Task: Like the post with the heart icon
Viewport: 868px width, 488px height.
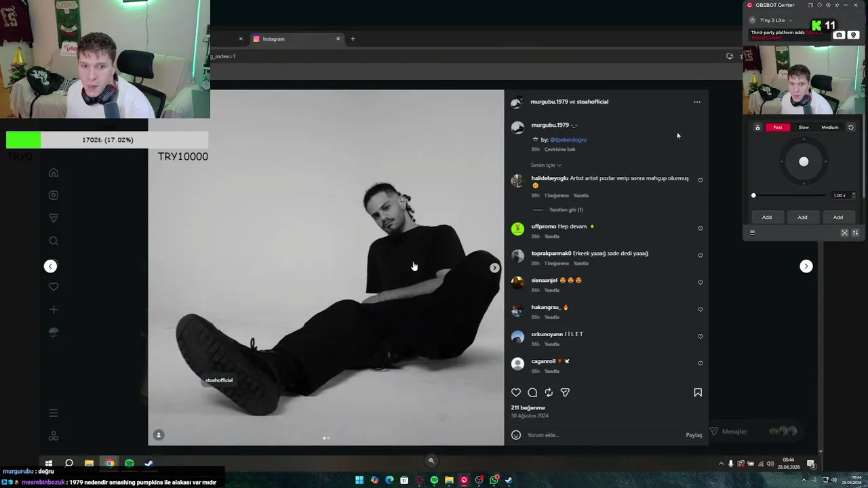Action: point(516,392)
